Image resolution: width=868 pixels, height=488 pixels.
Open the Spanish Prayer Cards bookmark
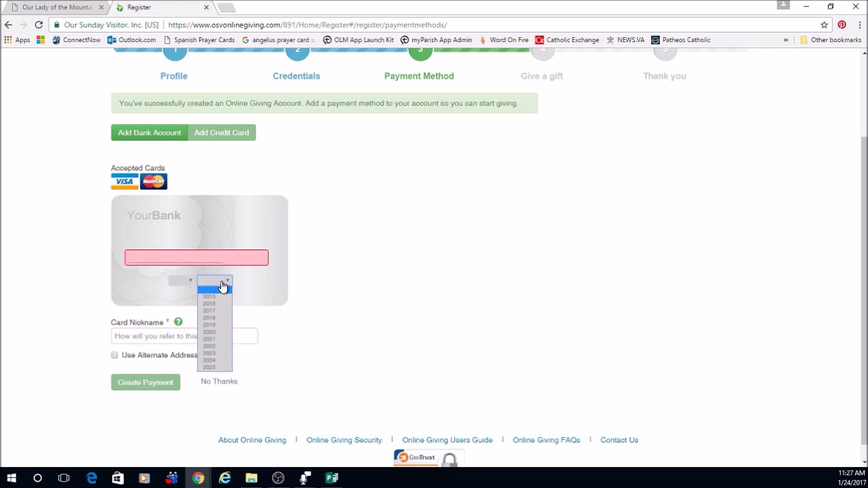point(199,40)
